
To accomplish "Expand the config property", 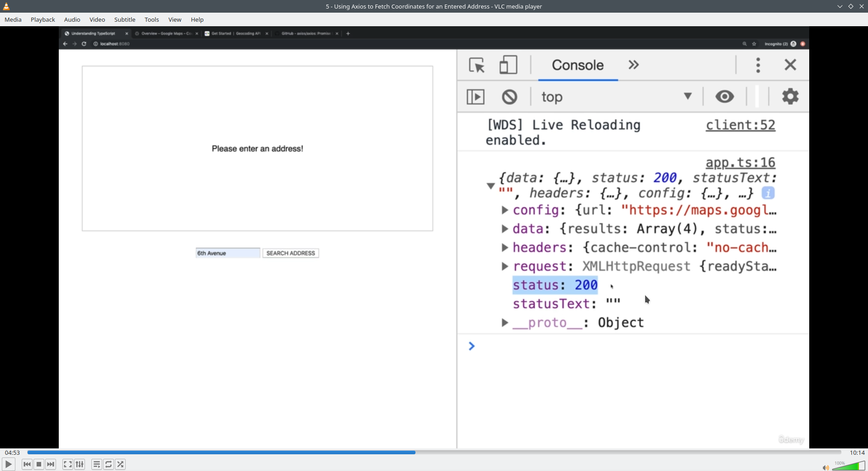I will coord(505,210).
